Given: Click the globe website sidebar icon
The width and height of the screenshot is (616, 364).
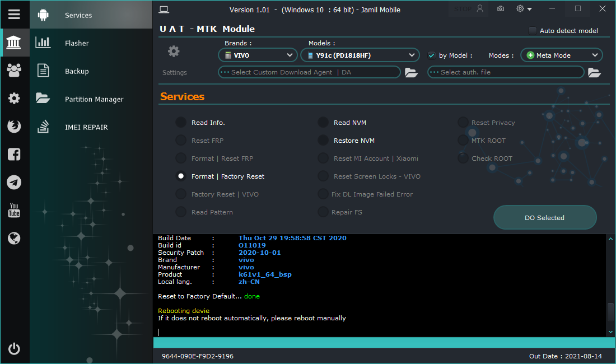Looking at the screenshot, I should [14, 238].
